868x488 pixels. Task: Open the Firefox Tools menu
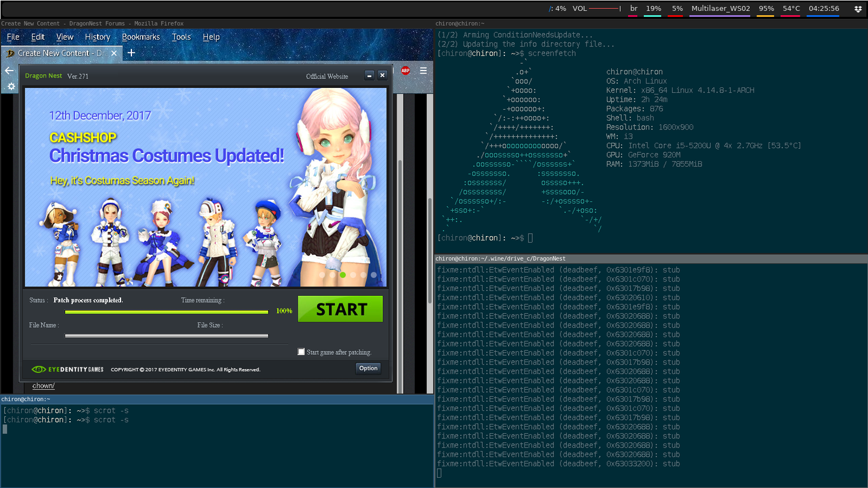point(181,37)
